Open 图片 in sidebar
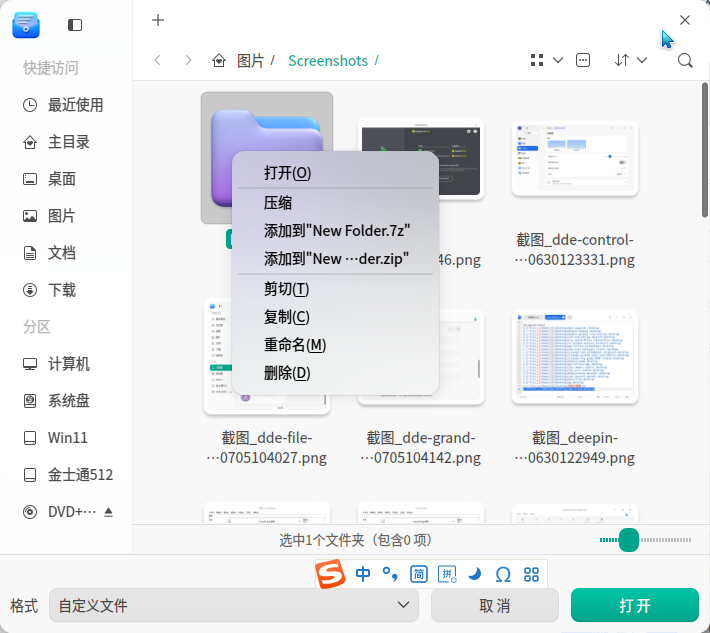 pos(66,216)
